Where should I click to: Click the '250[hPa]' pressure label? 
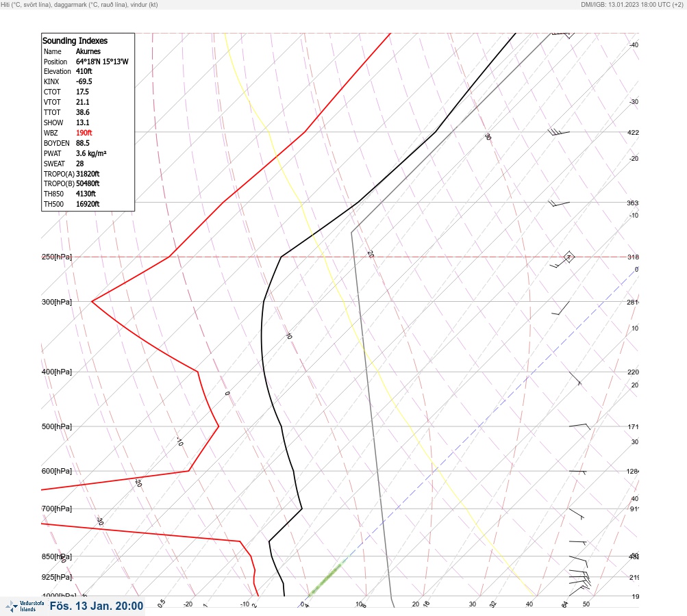point(57,257)
